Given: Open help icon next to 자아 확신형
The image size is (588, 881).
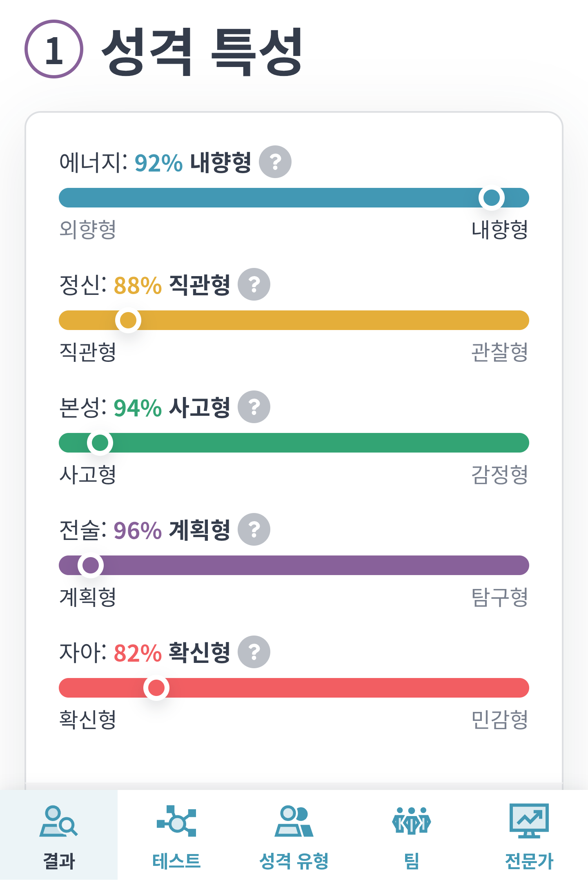Looking at the screenshot, I should [x=254, y=652].
